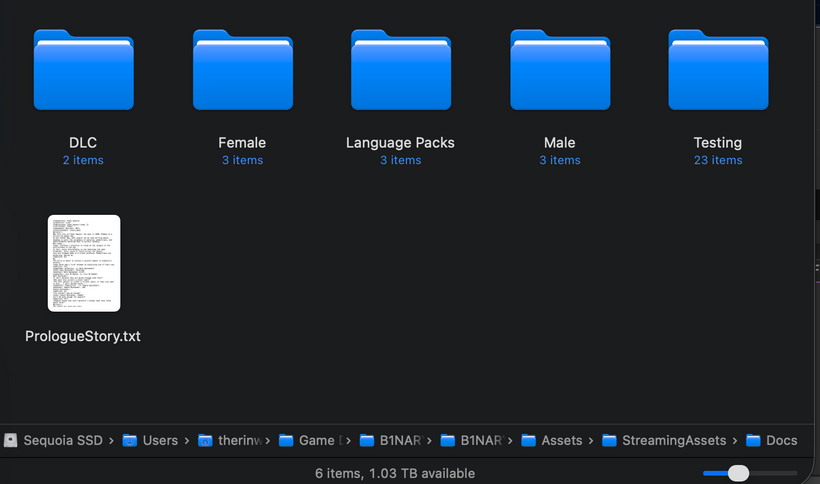Click the Language Packs folder name label

[400, 143]
